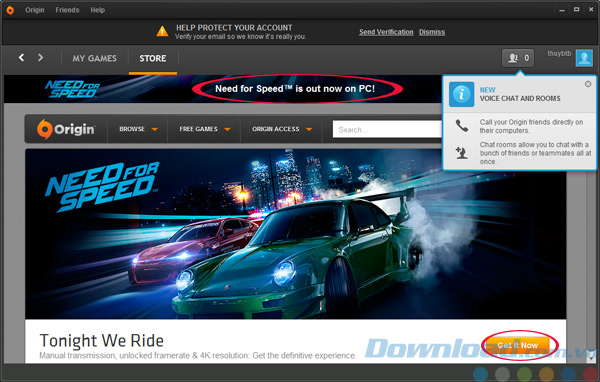600x382 pixels.
Task: Open friends list icon showing 0
Action: 518,58
